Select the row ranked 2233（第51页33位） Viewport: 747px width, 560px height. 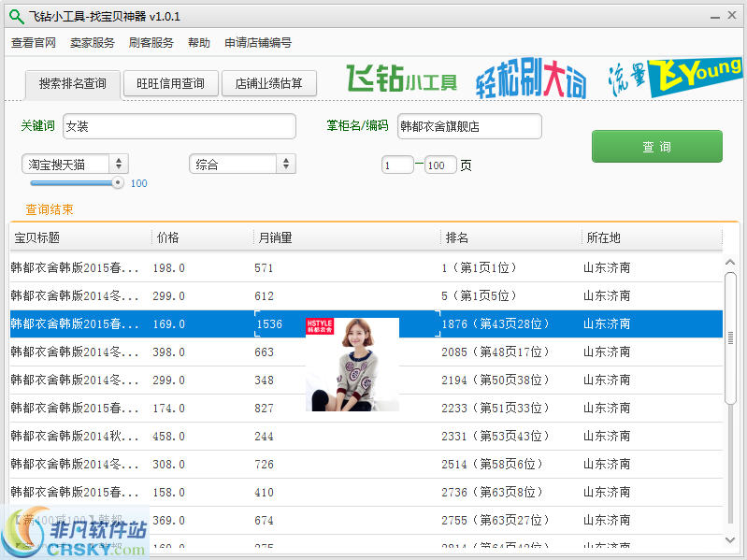point(366,409)
